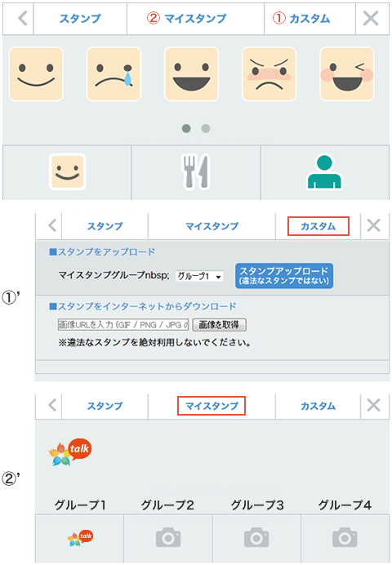This screenshot has height=565, width=392.
Task: Choose the angry face stamp
Action: click(269, 74)
